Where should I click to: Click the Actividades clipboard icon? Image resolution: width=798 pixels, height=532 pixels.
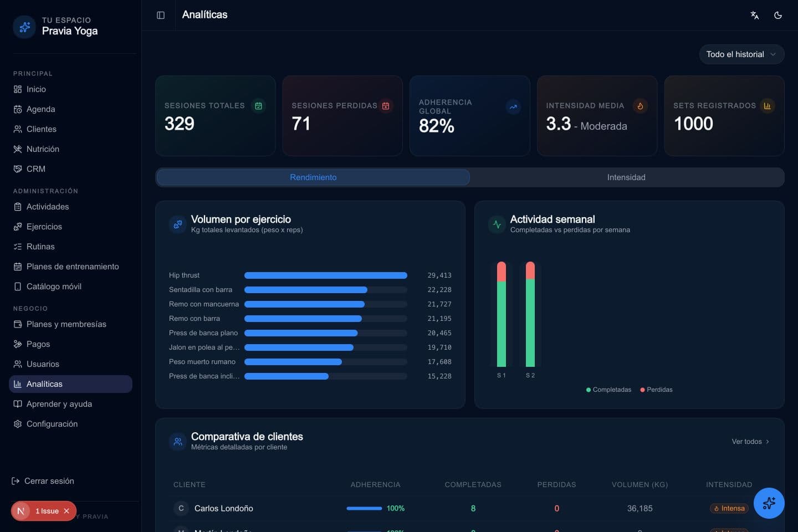(18, 207)
